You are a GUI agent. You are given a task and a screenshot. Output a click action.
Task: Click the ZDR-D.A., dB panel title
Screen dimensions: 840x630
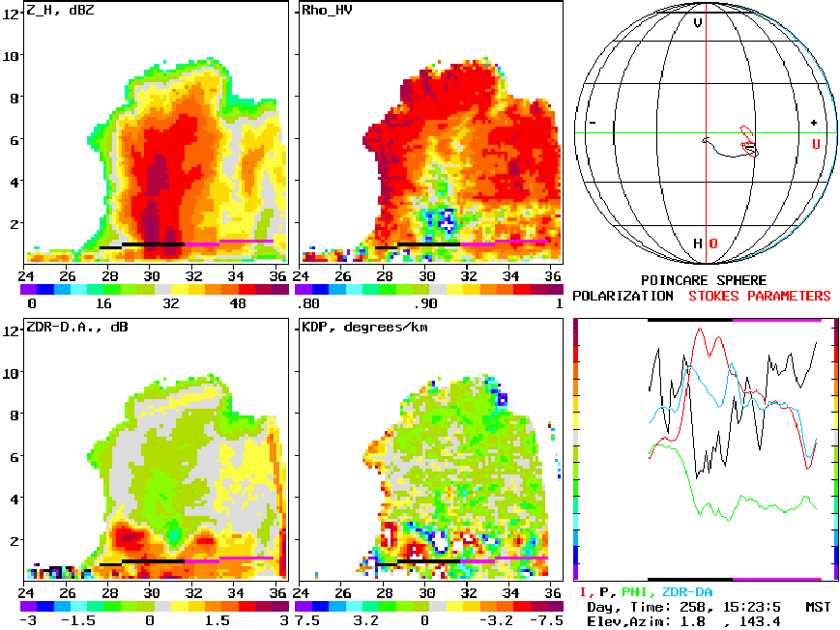(x=77, y=328)
